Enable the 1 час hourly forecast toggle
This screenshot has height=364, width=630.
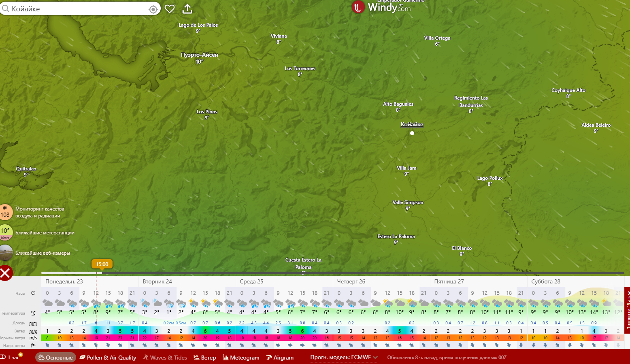tap(11, 357)
